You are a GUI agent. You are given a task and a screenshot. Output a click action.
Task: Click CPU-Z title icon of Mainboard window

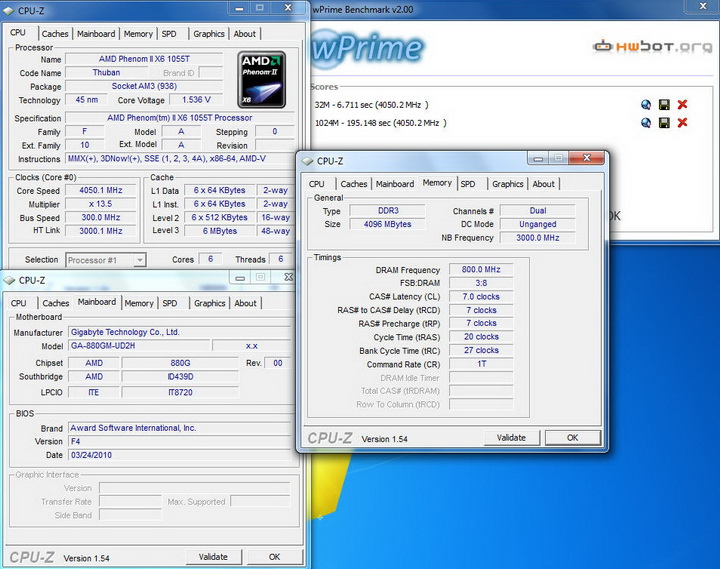pyautogui.click(x=9, y=280)
